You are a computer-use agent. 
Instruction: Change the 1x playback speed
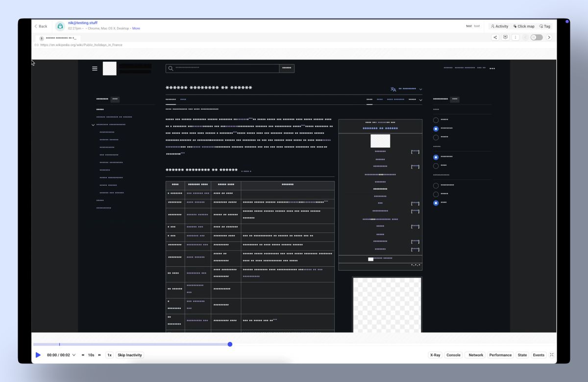click(109, 355)
